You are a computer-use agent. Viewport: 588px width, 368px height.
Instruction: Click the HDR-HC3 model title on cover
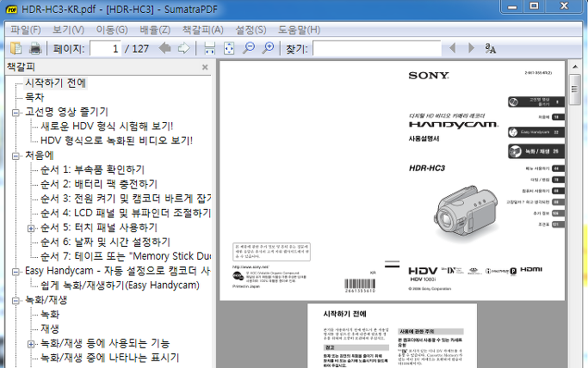coord(427,169)
